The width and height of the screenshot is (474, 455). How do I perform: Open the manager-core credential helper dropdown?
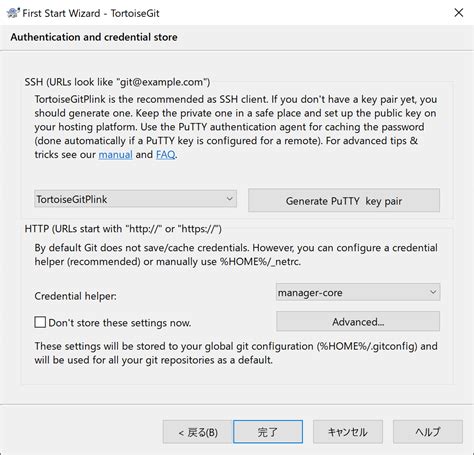coord(358,292)
